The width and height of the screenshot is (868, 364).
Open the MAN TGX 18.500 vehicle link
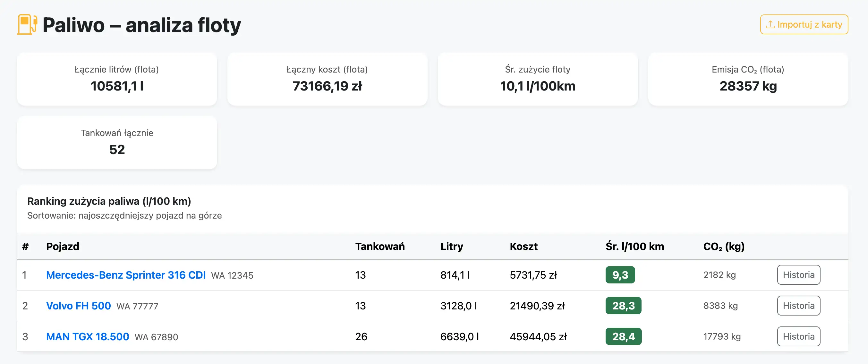(88, 336)
